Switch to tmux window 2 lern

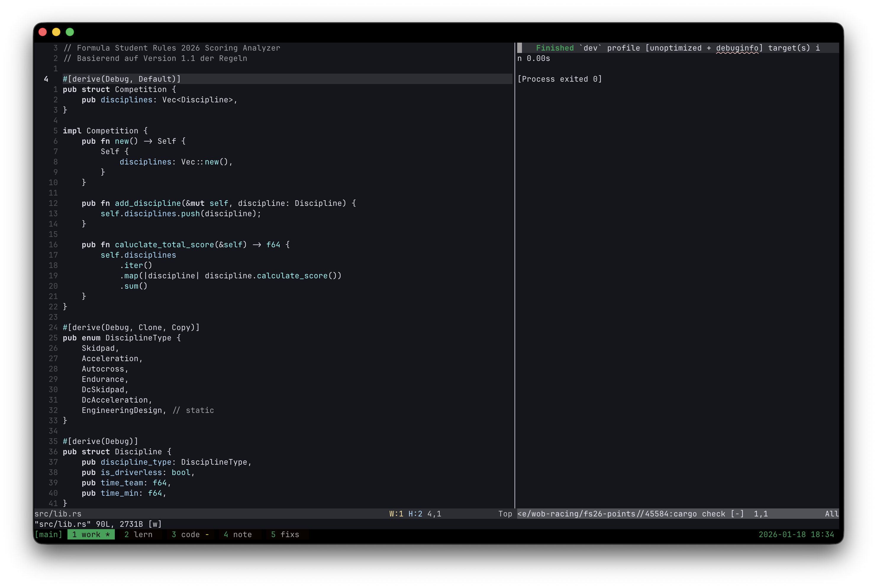(x=138, y=534)
